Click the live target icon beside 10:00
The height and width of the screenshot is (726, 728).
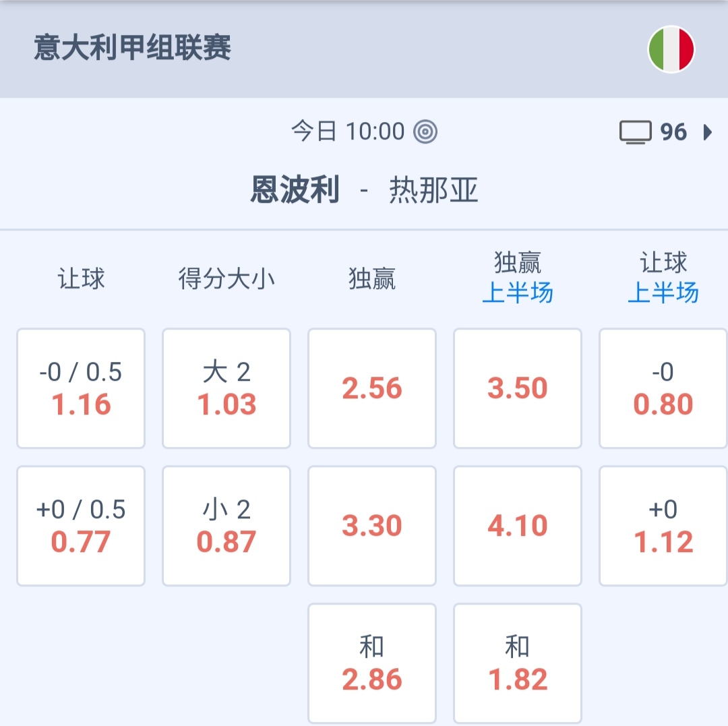pos(425,131)
